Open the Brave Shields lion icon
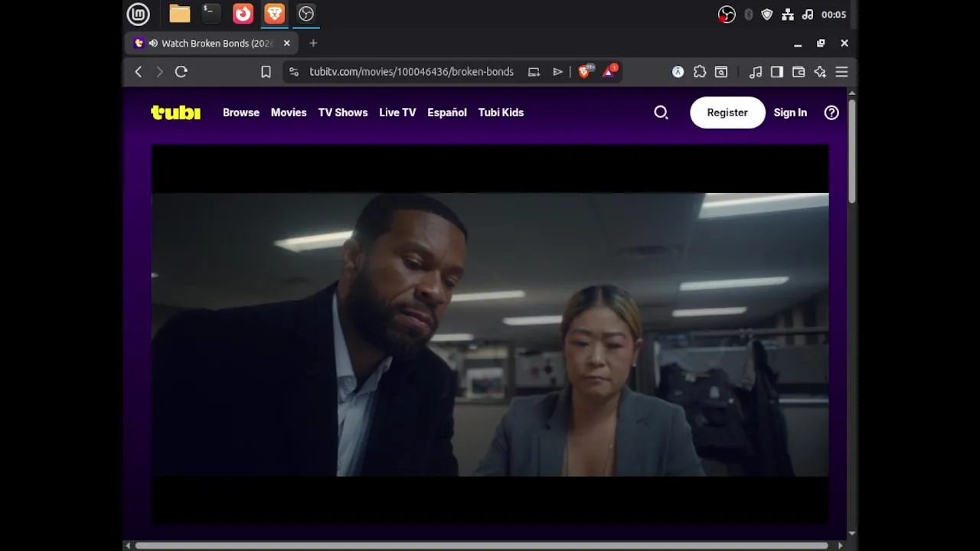980x551 pixels. 586,71
